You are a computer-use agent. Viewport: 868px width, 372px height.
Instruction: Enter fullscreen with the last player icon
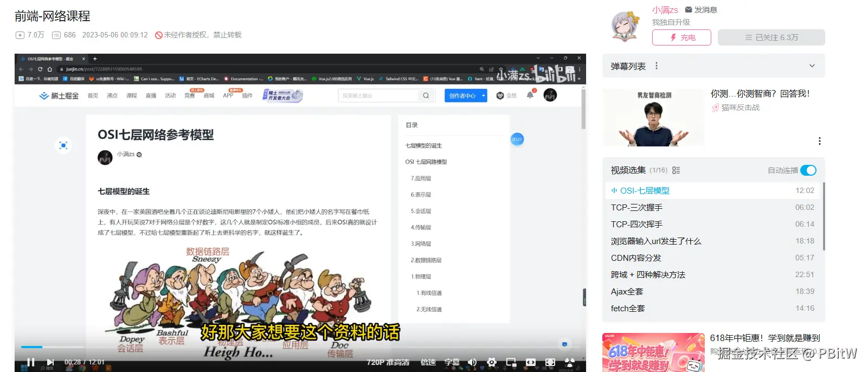[570, 362]
